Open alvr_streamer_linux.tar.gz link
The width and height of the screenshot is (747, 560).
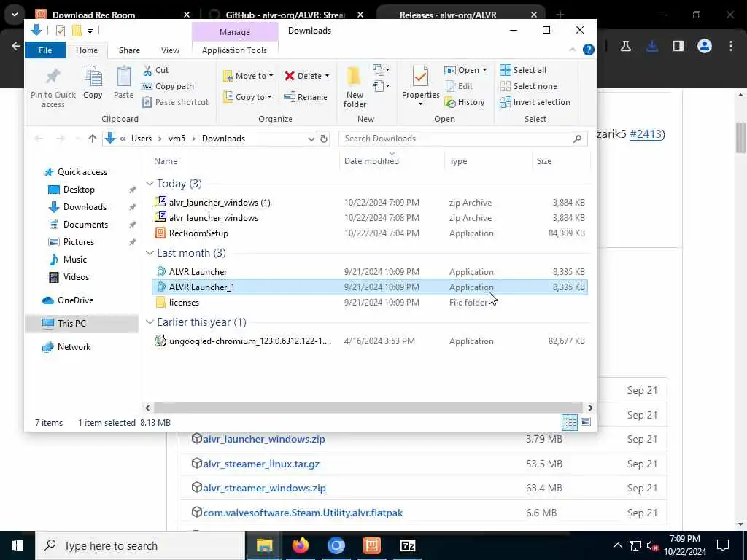pyautogui.click(x=261, y=464)
